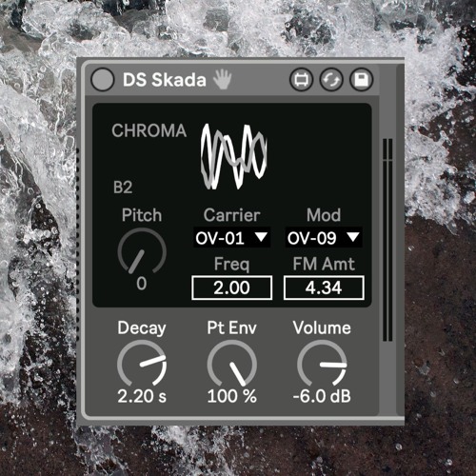Image resolution: width=476 pixels, height=476 pixels.
Task: Click the Pt Env knob
Action: tap(232, 364)
